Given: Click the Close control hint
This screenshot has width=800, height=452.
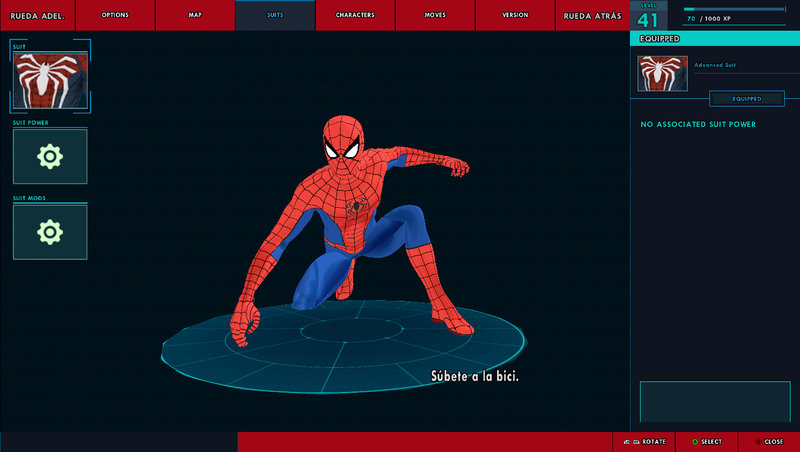Looking at the screenshot, I should click(x=769, y=442).
